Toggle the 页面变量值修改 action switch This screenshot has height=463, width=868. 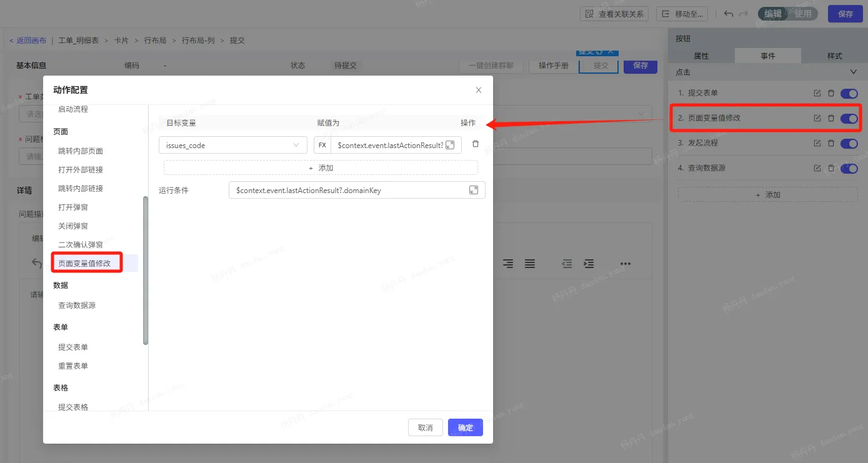(x=849, y=118)
